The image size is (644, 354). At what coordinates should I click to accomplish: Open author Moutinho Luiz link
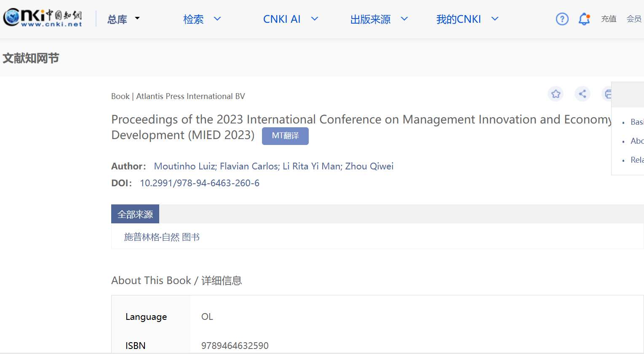click(185, 166)
